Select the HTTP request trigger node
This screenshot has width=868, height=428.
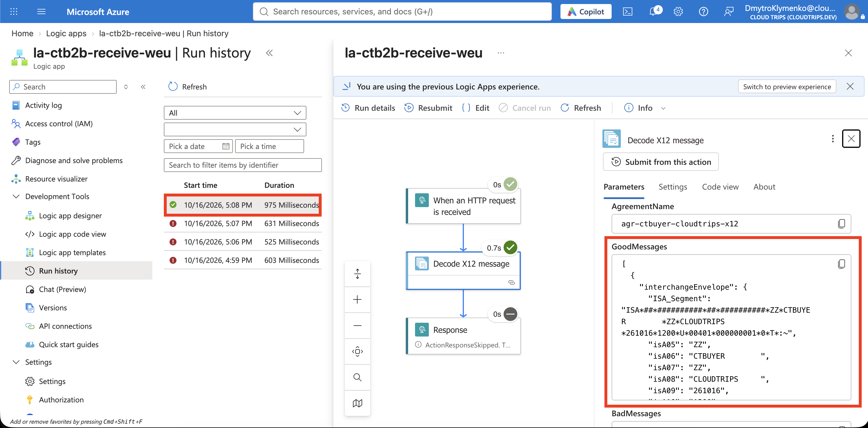(x=463, y=206)
